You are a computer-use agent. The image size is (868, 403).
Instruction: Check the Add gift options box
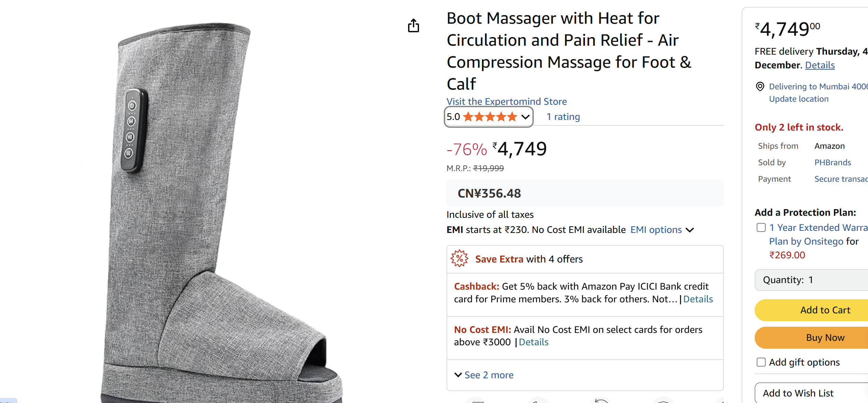coord(761,362)
